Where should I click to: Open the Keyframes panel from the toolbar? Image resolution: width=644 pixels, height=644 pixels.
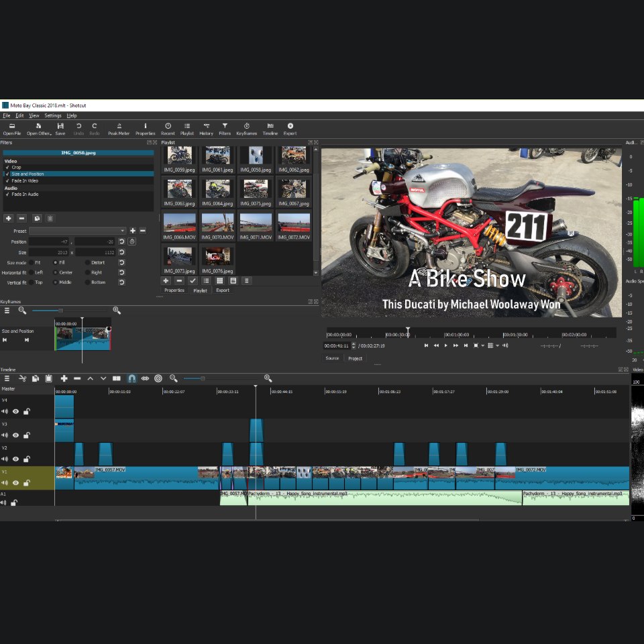pos(246,129)
